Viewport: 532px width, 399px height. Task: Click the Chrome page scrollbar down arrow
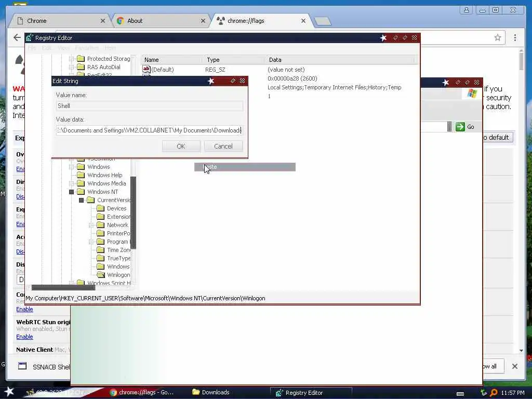(x=521, y=351)
